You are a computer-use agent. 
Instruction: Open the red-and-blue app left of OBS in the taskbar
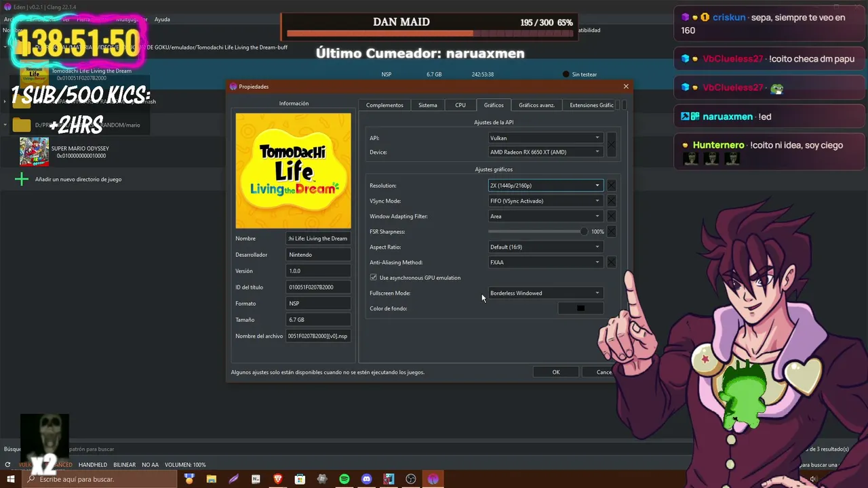[x=389, y=479]
